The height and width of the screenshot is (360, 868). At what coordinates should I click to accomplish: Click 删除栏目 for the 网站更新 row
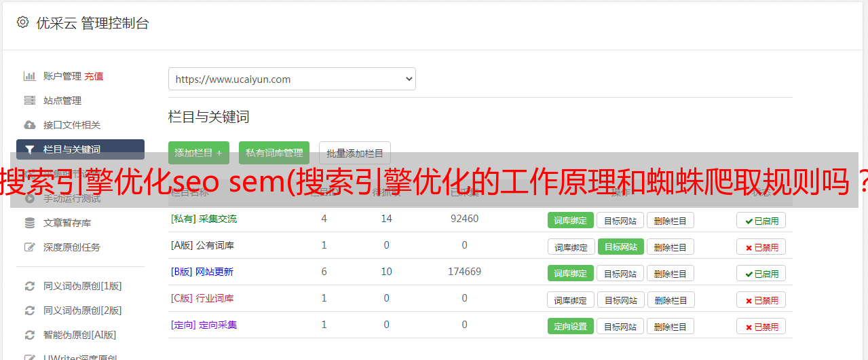click(670, 273)
